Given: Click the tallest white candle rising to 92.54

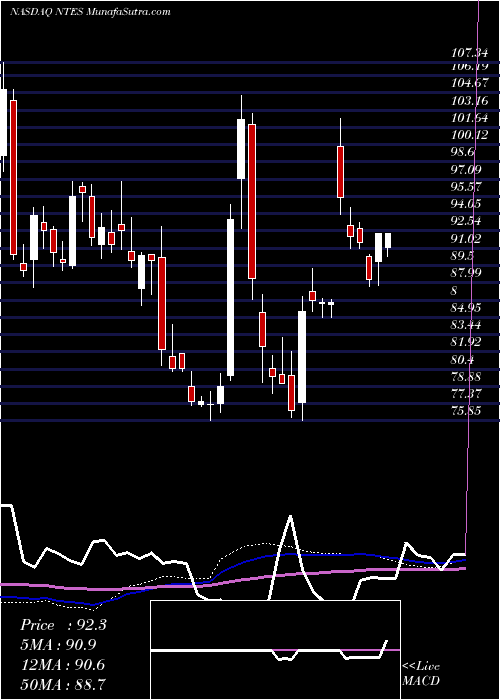Looking at the screenshot, I should tap(230, 297).
